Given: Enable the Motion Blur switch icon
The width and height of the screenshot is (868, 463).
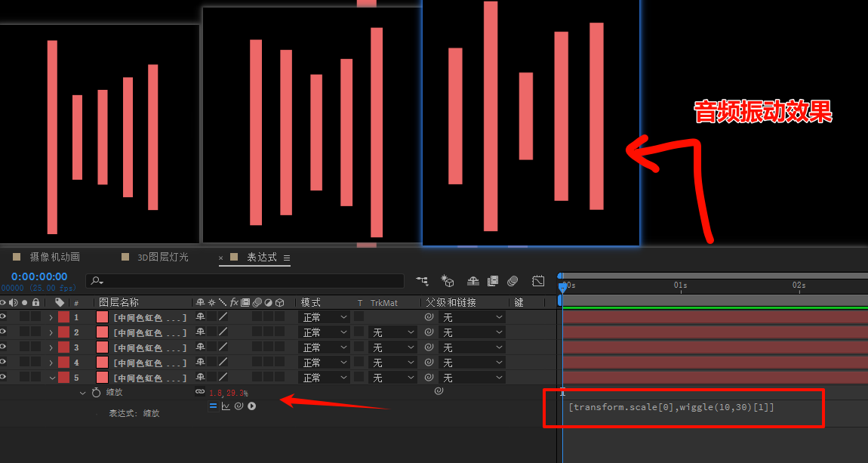Looking at the screenshot, I should 512,281.
